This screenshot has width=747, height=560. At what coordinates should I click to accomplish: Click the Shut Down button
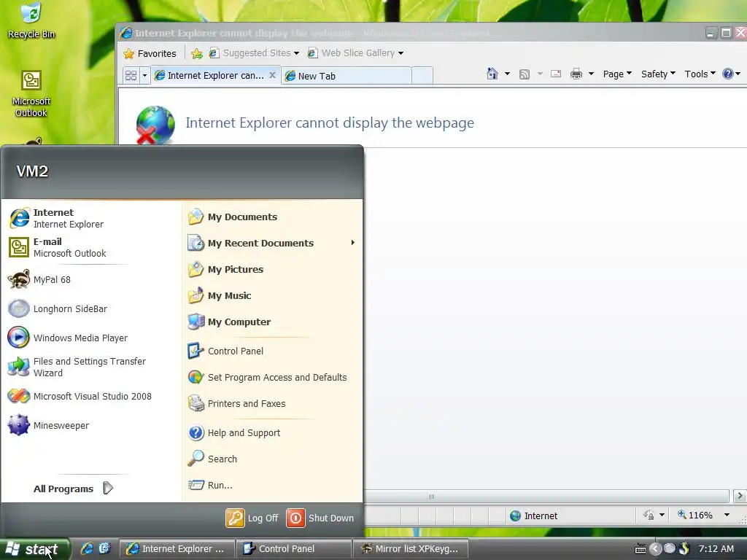[x=320, y=518]
